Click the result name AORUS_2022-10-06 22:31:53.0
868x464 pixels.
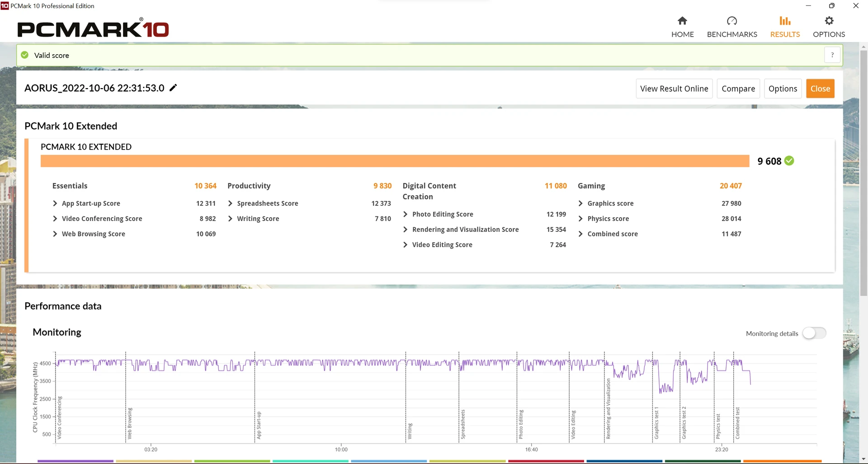point(94,88)
